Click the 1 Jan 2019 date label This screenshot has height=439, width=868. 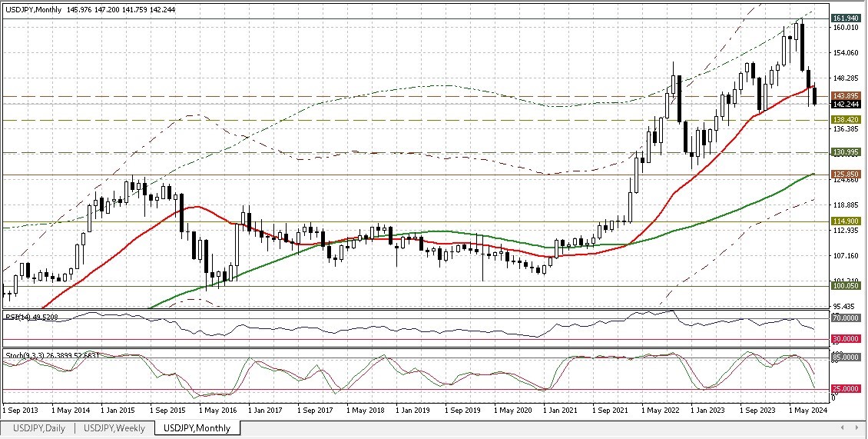[x=413, y=411]
